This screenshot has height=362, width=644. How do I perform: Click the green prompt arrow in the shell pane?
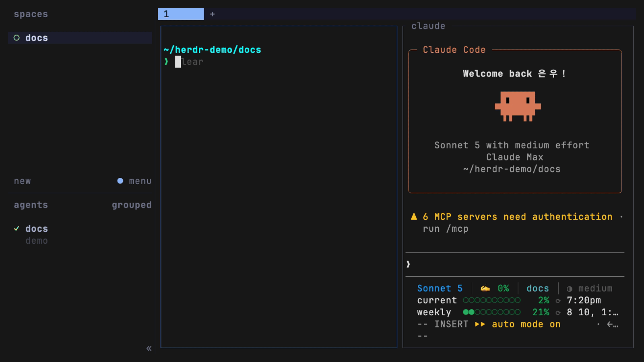click(x=166, y=62)
